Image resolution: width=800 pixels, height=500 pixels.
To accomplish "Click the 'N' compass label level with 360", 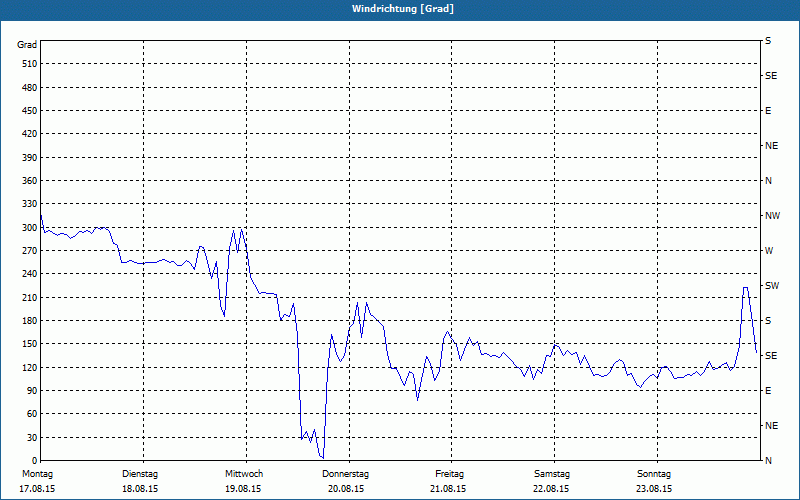I will click(x=768, y=181).
